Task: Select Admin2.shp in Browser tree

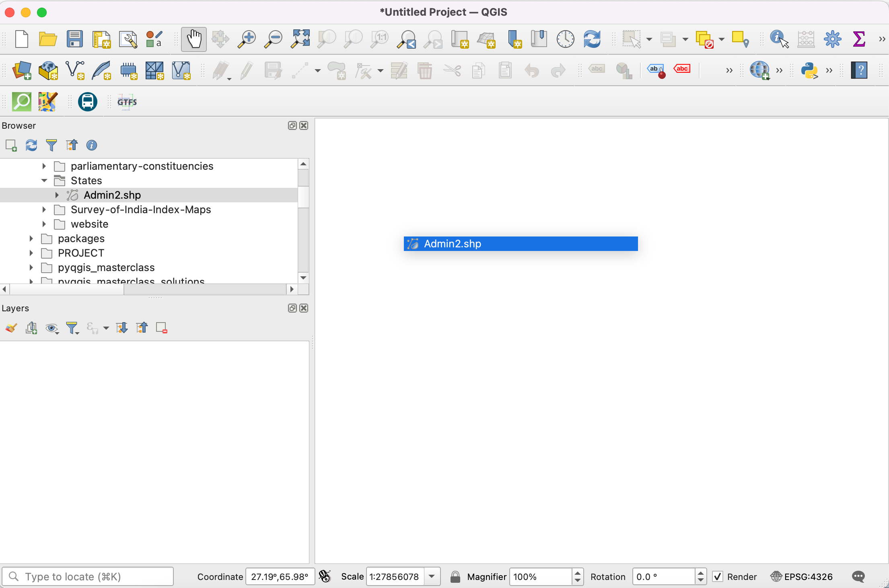Action: click(x=112, y=195)
